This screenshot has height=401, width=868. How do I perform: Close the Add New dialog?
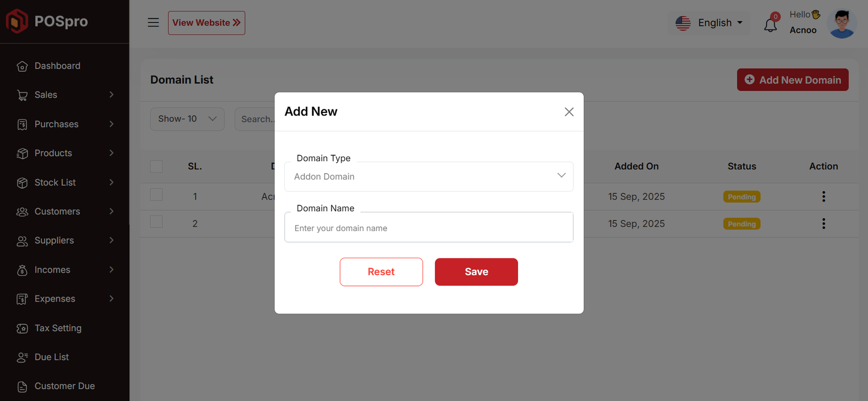pyautogui.click(x=569, y=112)
